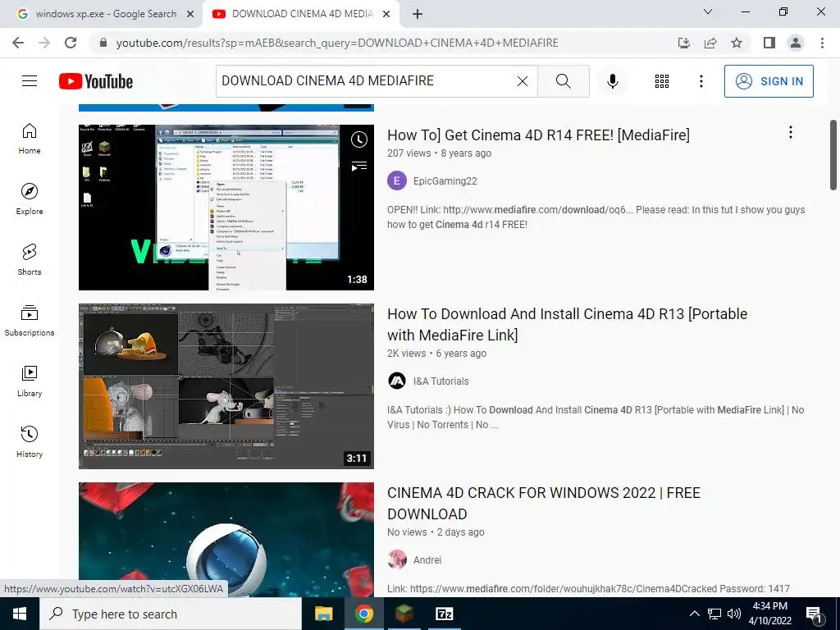This screenshot has width=840, height=630.
Task: Open 7-Zip from the taskbar
Action: (444, 614)
